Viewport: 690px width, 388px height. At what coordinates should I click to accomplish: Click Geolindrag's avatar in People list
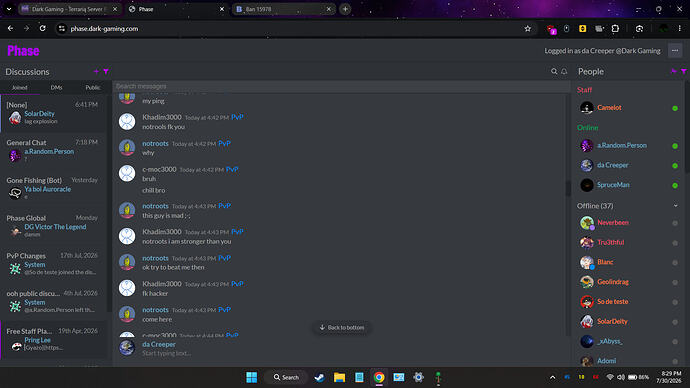(587, 282)
